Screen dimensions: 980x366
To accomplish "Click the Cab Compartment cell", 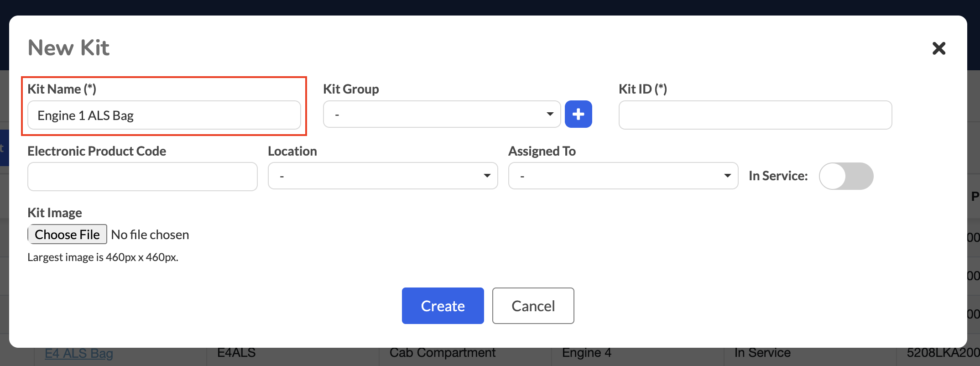I will [x=443, y=353].
